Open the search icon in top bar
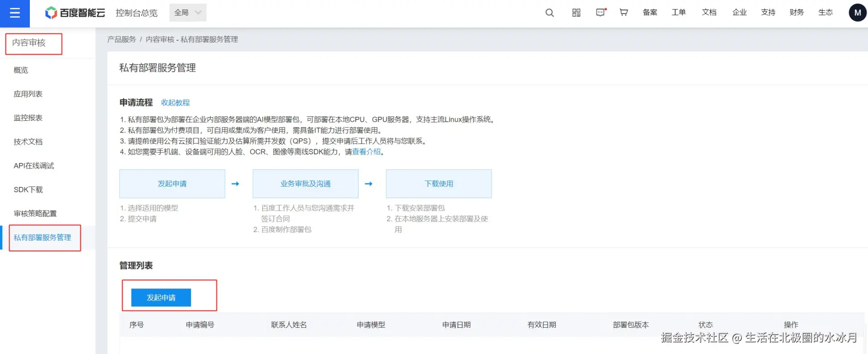Viewport: 868px width, 354px height. click(x=550, y=13)
